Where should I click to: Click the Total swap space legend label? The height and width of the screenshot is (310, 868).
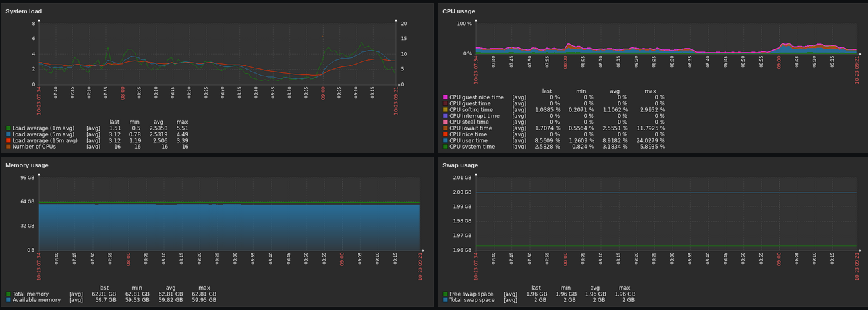(x=472, y=300)
